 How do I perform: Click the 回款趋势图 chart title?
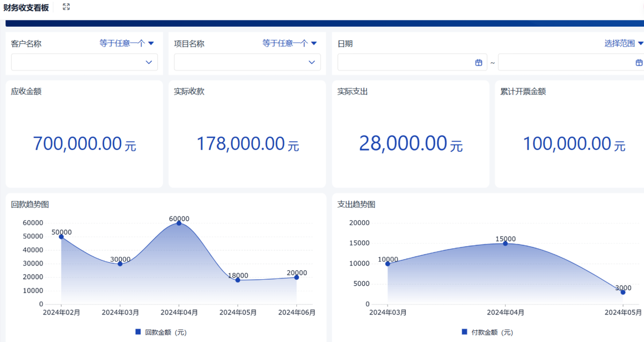click(30, 204)
